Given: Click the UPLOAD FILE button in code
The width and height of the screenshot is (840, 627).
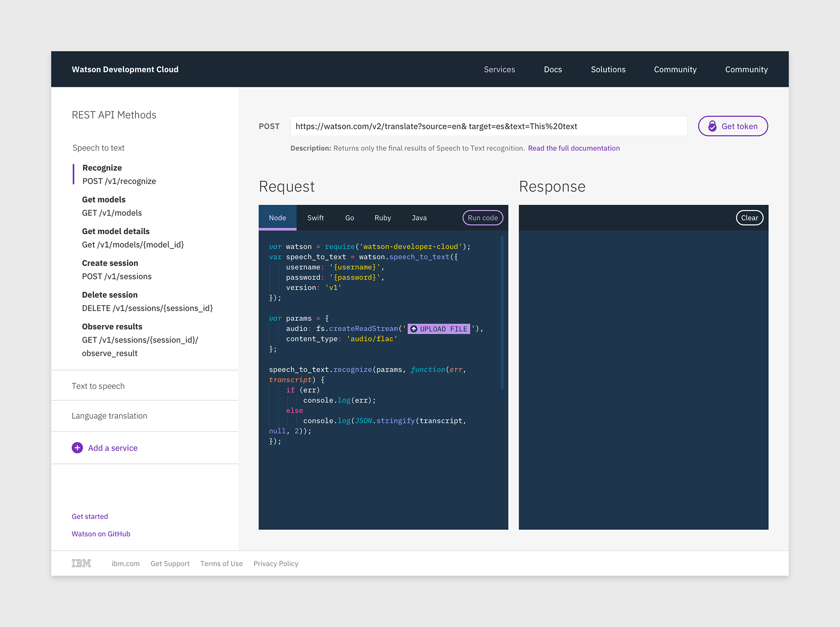Looking at the screenshot, I should (x=439, y=329).
